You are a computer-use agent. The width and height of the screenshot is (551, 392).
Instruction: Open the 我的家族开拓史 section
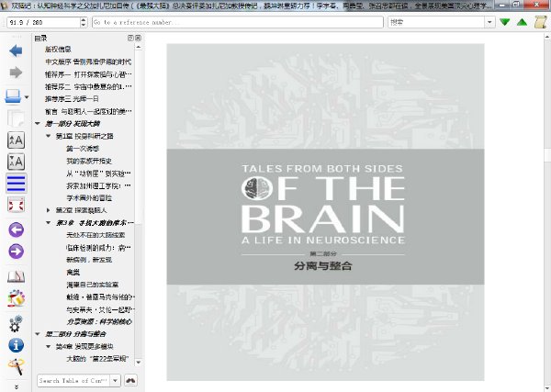pyautogui.click(x=89, y=161)
